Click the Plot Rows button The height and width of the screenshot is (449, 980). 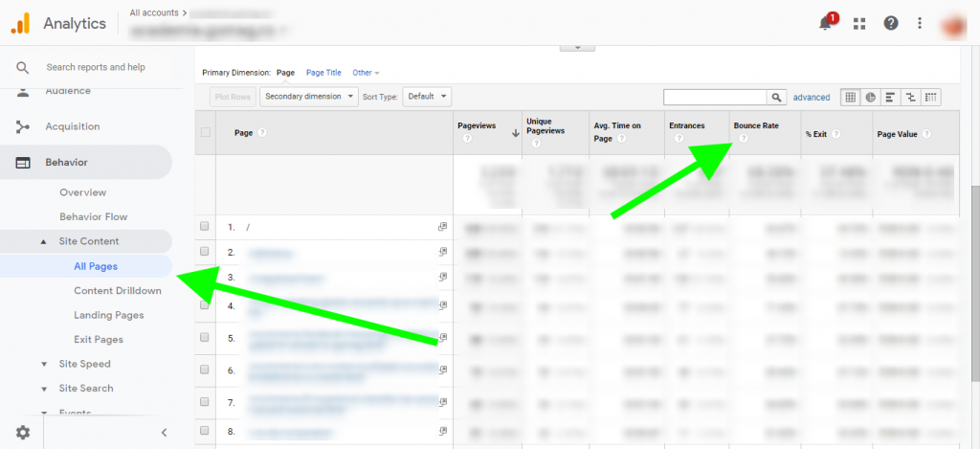233,97
